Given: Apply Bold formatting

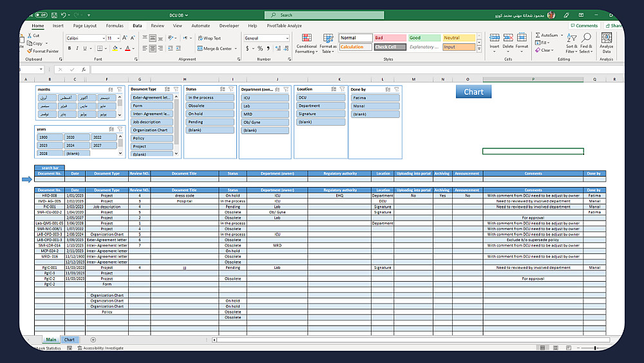Looking at the screenshot, I should [x=70, y=48].
